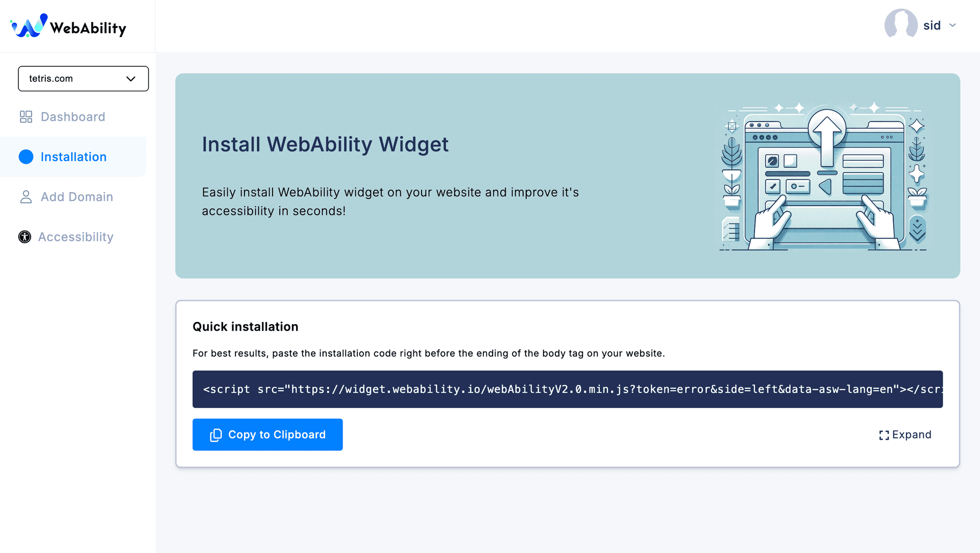Screen dimensions: 980x553
Task: Go to the Dashboard page
Action: point(73,117)
